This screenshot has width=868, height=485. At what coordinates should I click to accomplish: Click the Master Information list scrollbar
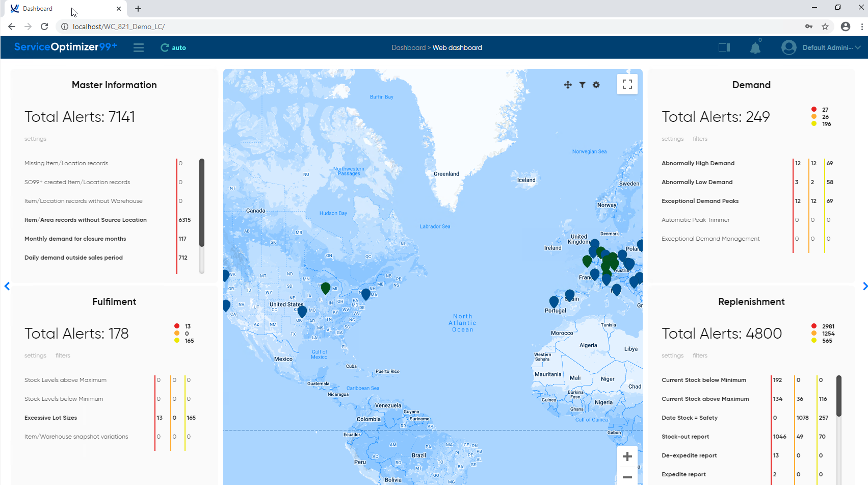coord(202,202)
